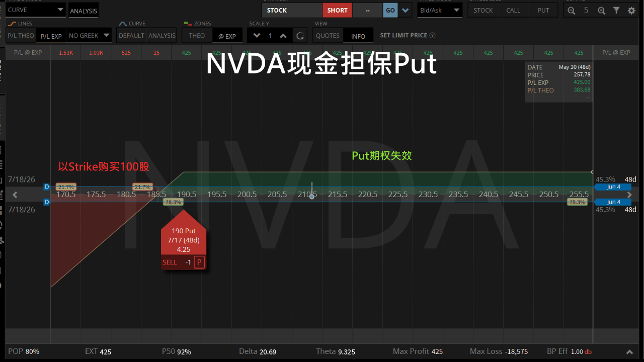Select THEO zones
The height and width of the screenshot is (362, 644).
click(197, 36)
